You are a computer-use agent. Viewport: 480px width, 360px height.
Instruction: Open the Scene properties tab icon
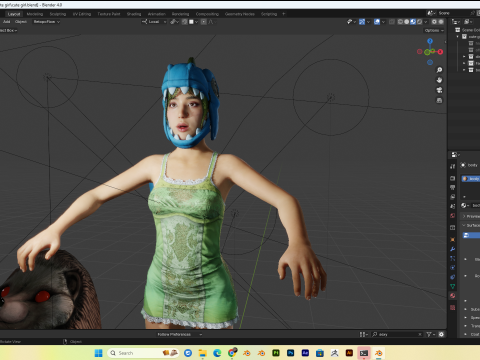(x=453, y=206)
